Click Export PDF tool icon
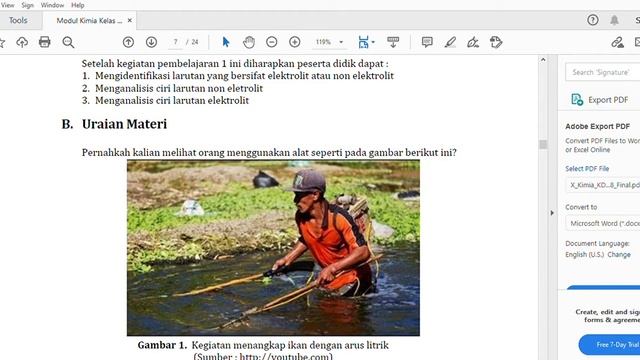Screen dimensions: 640x360 [577, 100]
